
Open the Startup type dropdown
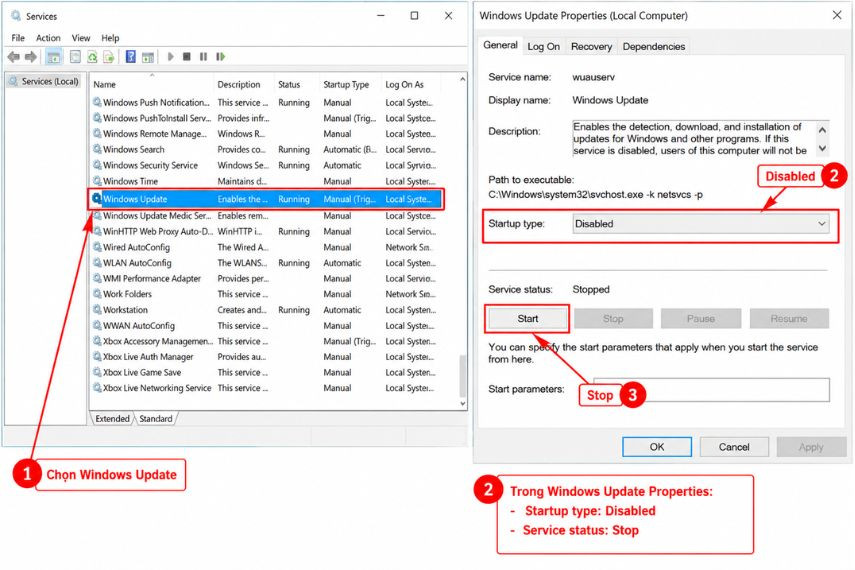[701, 224]
